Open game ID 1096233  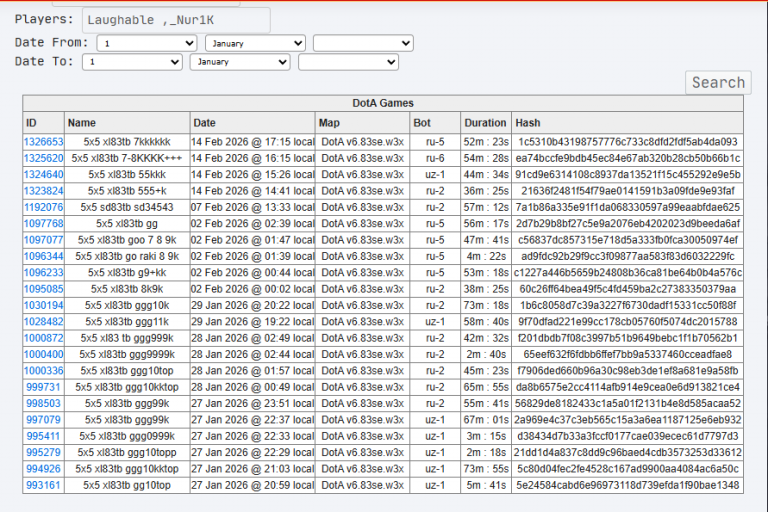[44, 272]
